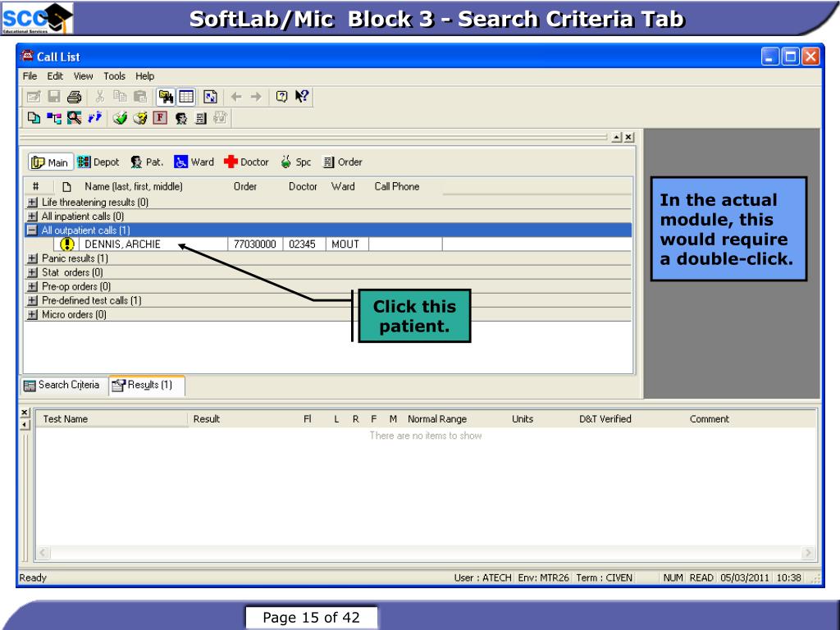Click the Normal Range column header
Image resolution: width=840 pixels, height=630 pixels.
point(437,419)
